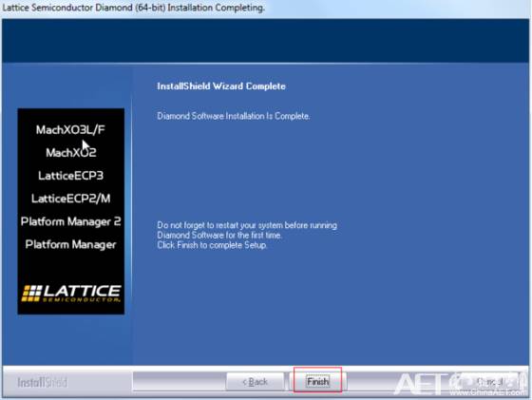The height and width of the screenshot is (400, 532).
Task: Go back with the Back button
Action: tap(256, 382)
